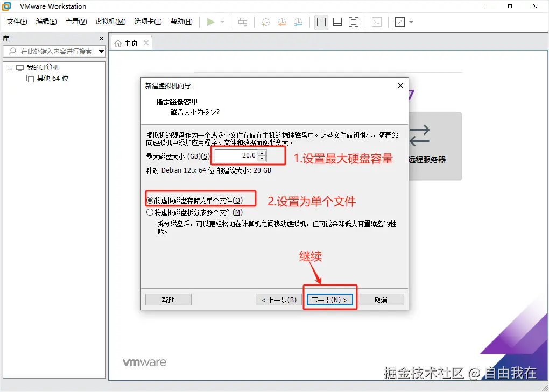Click the Take Snapshot clock icon

click(x=266, y=22)
